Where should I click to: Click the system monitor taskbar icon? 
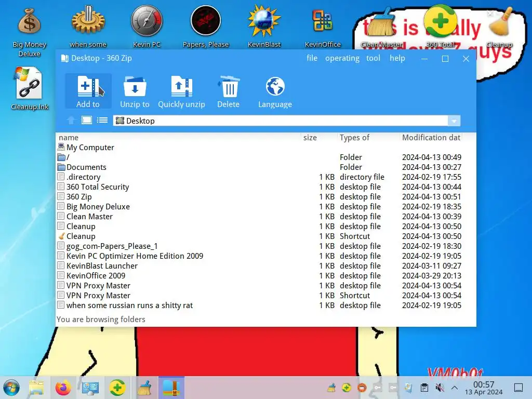coord(90,388)
